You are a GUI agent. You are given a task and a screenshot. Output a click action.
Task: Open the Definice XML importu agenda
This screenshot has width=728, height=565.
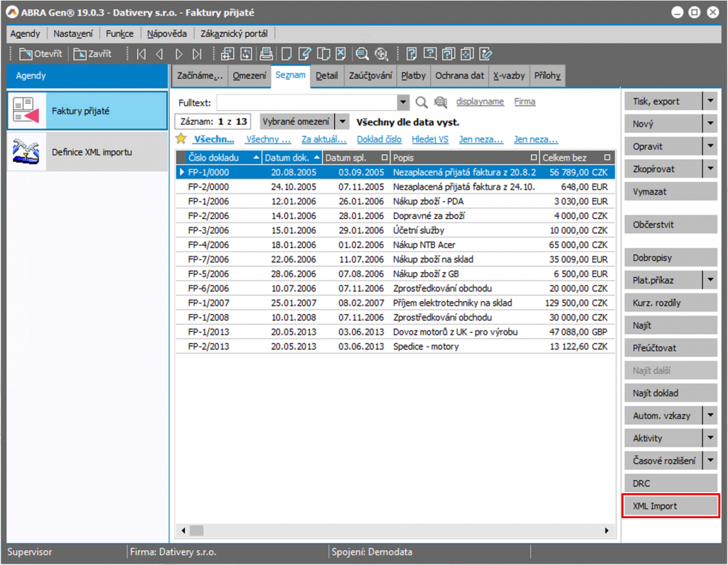(87, 152)
